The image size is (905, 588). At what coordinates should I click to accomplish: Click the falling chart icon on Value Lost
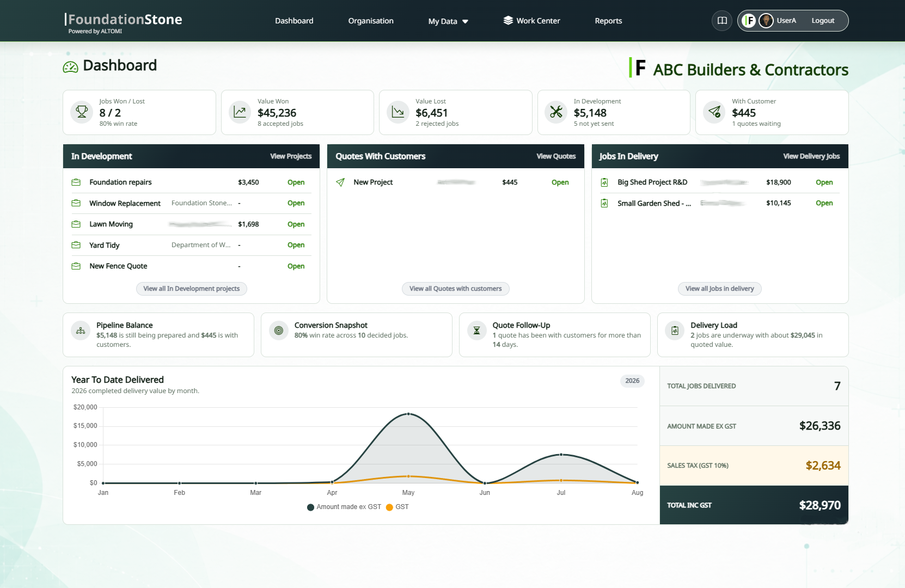[x=398, y=112]
